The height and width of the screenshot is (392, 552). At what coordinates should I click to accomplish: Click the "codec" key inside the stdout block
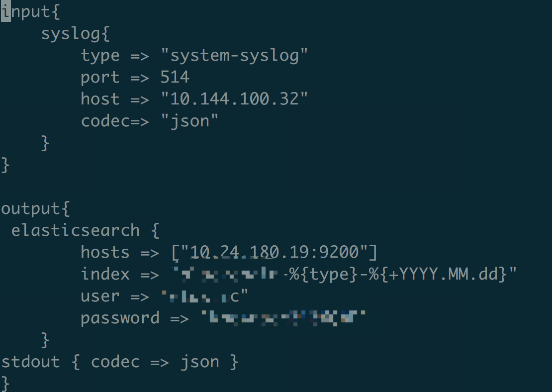(x=115, y=362)
